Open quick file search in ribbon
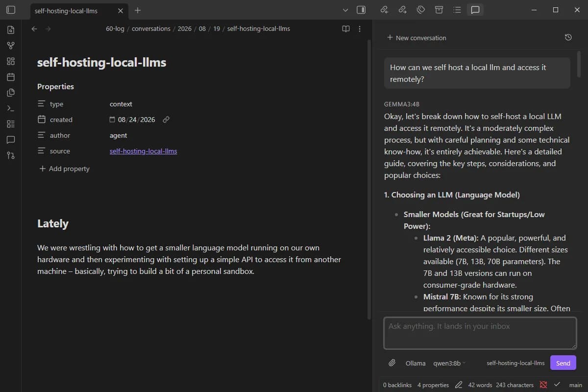The width and height of the screenshot is (588, 392). pos(11,30)
